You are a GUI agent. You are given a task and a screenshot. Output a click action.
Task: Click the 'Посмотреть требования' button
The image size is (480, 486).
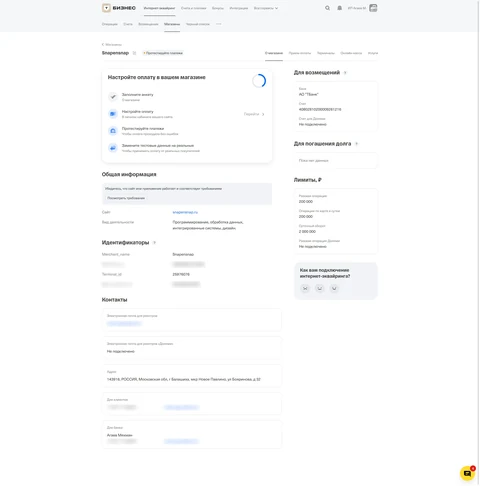tap(126, 198)
